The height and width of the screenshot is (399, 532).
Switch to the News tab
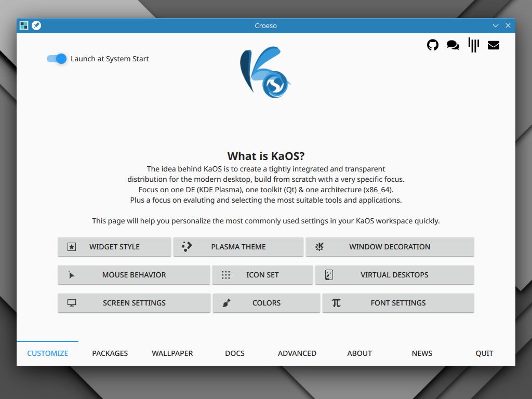pyautogui.click(x=422, y=353)
